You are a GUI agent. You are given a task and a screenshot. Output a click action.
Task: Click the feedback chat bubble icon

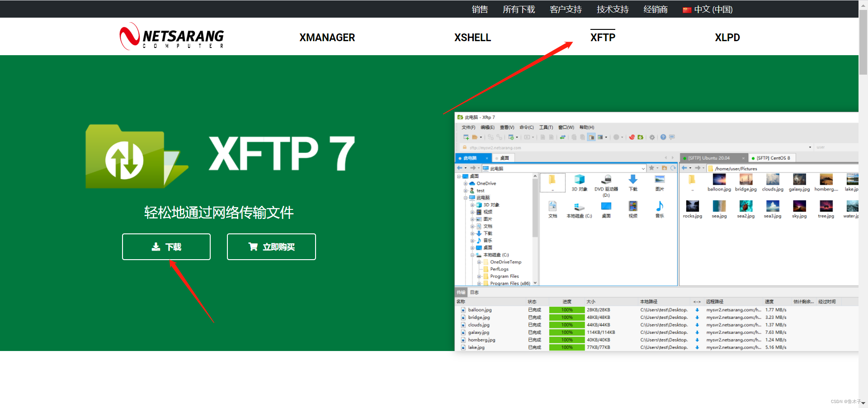[x=672, y=137]
